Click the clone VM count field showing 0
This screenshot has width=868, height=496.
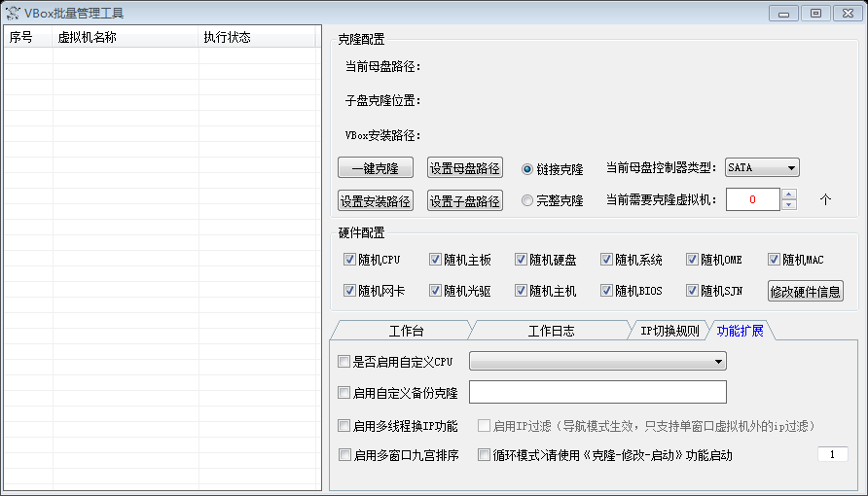tap(753, 199)
